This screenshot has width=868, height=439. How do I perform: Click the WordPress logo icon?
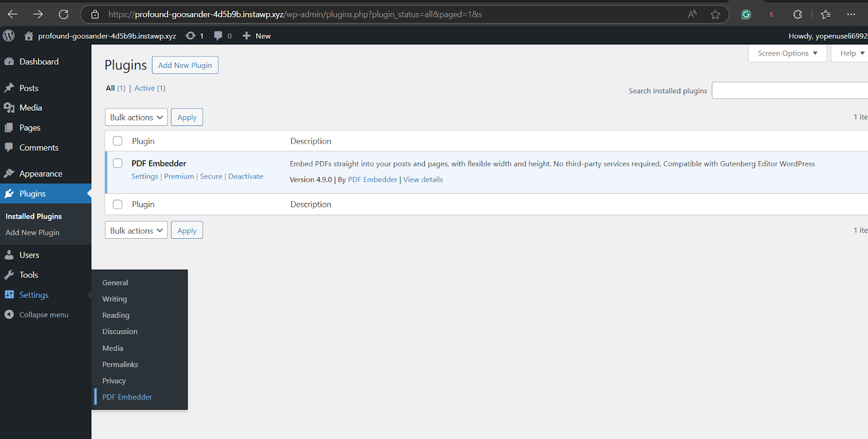[9, 36]
